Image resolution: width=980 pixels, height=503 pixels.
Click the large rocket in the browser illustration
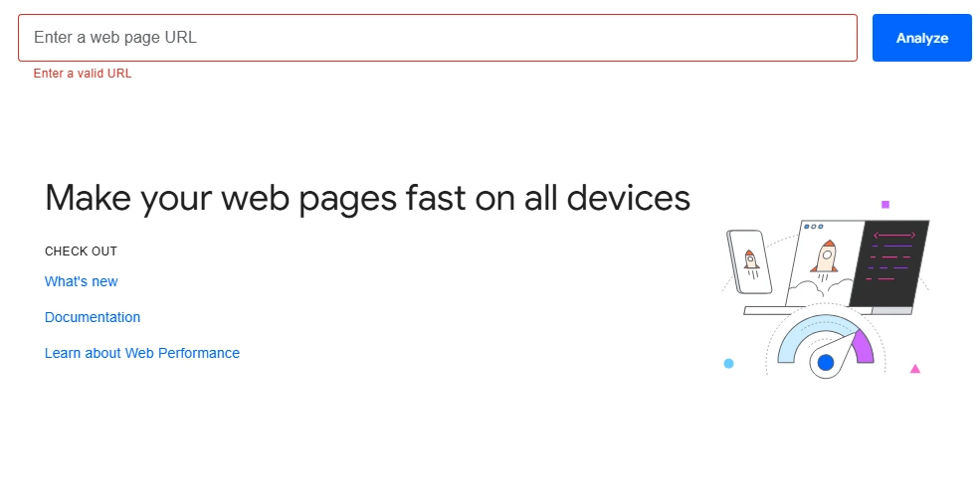(x=824, y=255)
